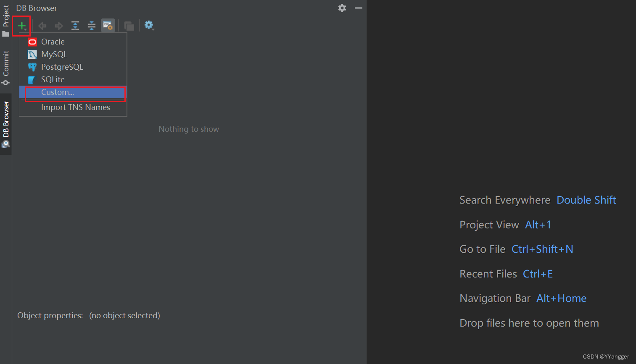Screen dimensions: 636x364
Task: Toggle the object properties panel icon
Action: point(108,26)
